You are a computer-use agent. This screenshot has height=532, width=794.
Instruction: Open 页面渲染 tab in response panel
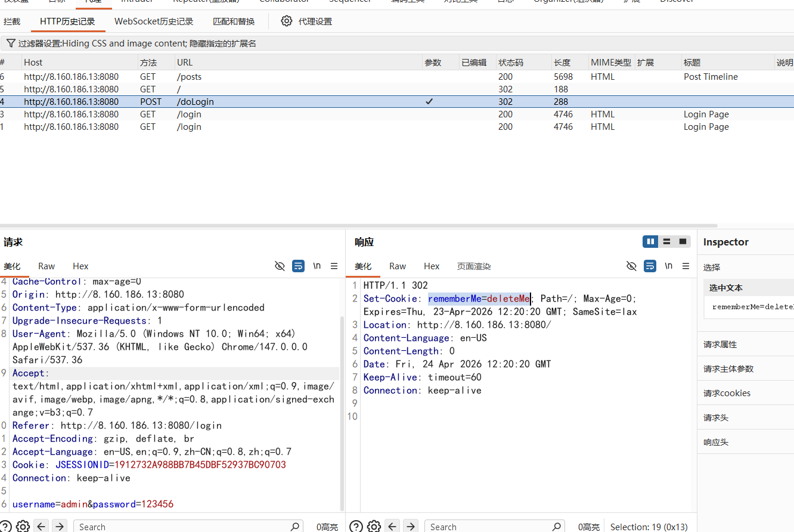click(474, 266)
